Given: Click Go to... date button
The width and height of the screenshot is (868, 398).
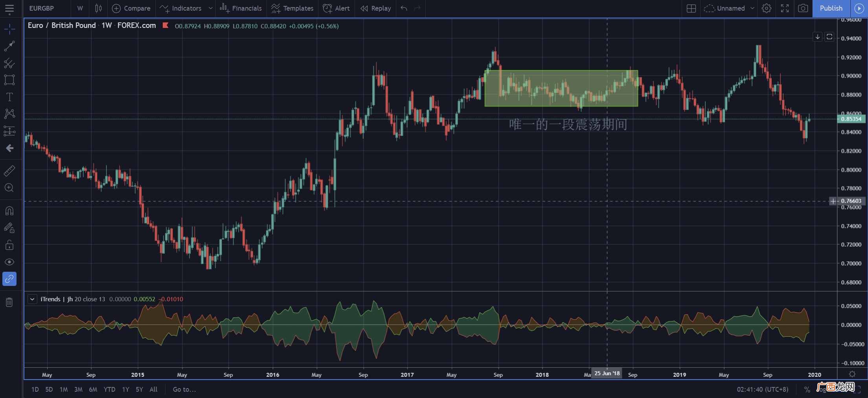Looking at the screenshot, I should tap(184, 389).
